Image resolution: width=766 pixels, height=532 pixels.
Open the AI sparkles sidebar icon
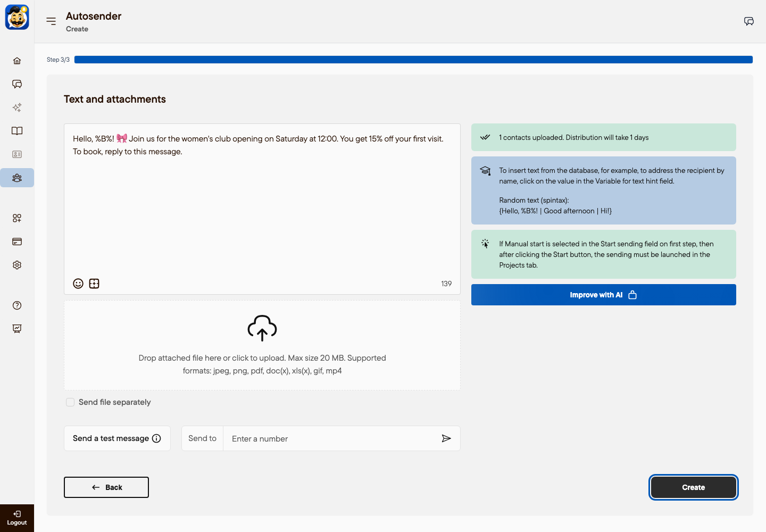tap(17, 107)
